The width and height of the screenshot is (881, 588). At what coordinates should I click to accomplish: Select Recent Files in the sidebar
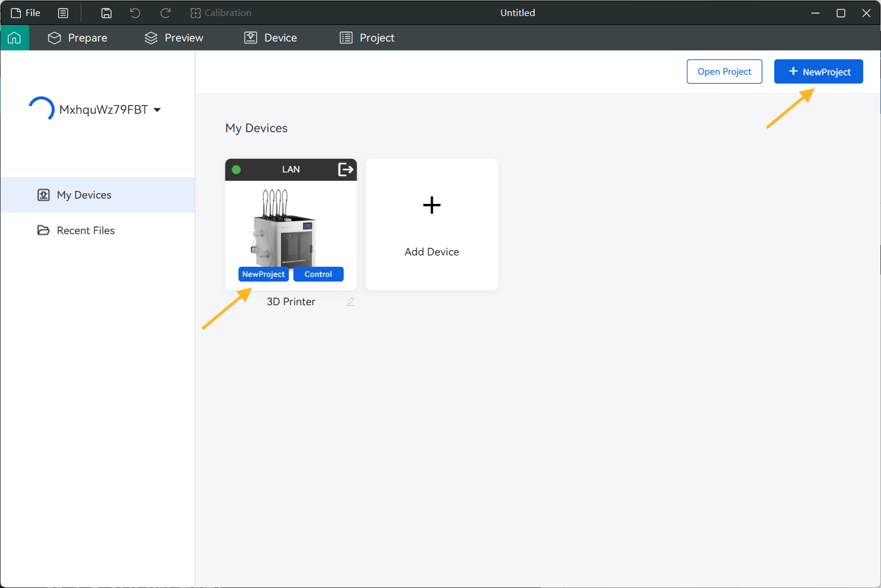(85, 231)
